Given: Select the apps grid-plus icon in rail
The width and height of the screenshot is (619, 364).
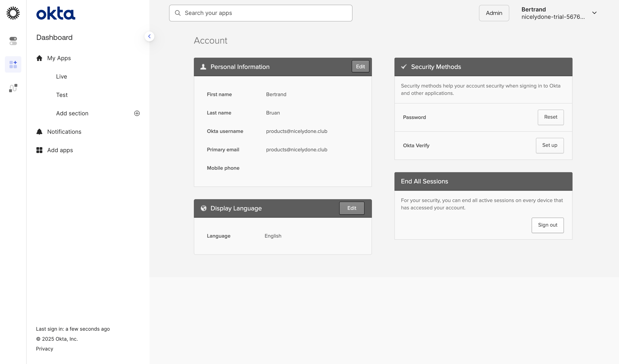Looking at the screenshot, I should [13, 64].
